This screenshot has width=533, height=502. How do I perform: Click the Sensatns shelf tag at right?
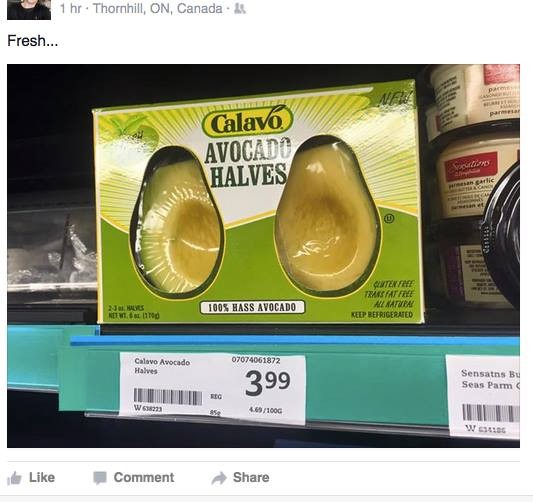coord(484,397)
